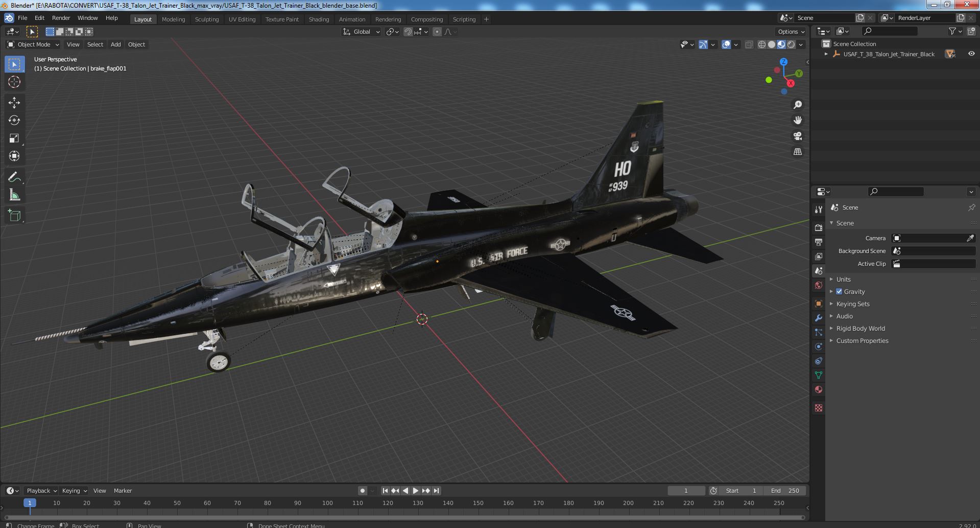
Task: Click the current frame marker 1
Action: 30,503
